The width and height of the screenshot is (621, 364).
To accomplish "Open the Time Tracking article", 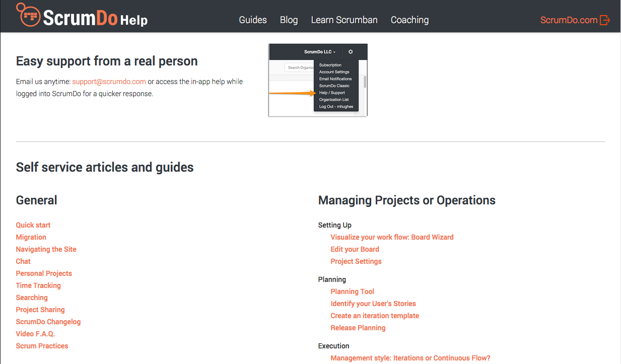I will click(38, 285).
